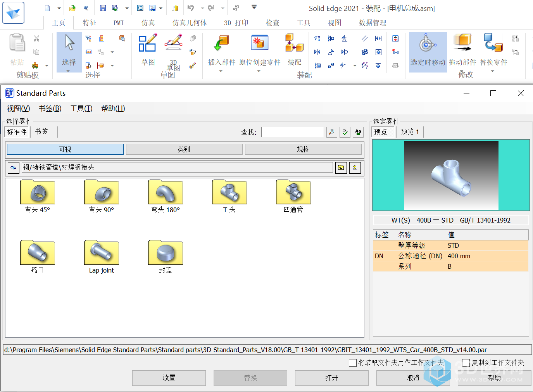This screenshot has width=533, height=392.
Task: Open the Customize Quick Access dropdown
Action: pyautogui.click(x=254, y=7)
